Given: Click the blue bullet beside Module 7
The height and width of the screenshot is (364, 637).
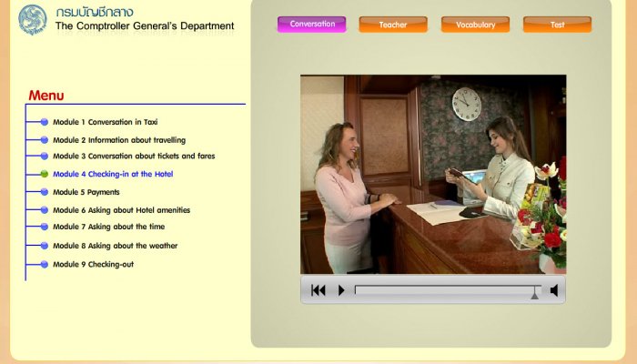Looking at the screenshot, I should click(x=45, y=227).
